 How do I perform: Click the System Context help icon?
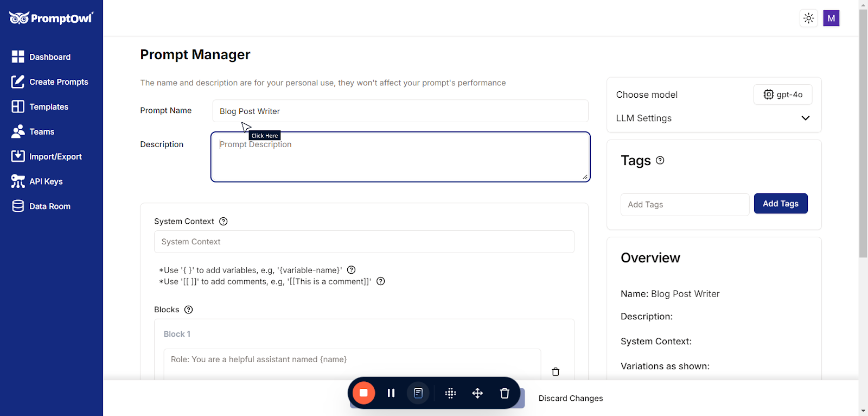(224, 221)
